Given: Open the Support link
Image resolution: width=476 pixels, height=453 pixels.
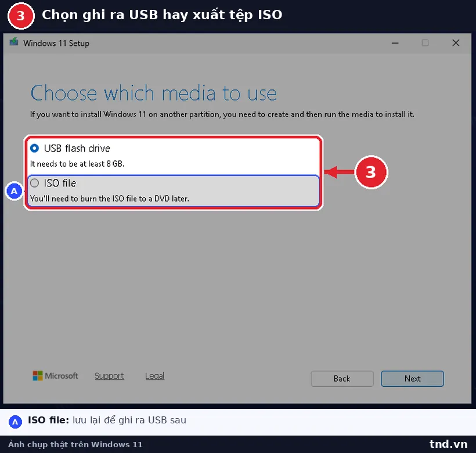Looking at the screenshot, I should (x=109, y=376).
